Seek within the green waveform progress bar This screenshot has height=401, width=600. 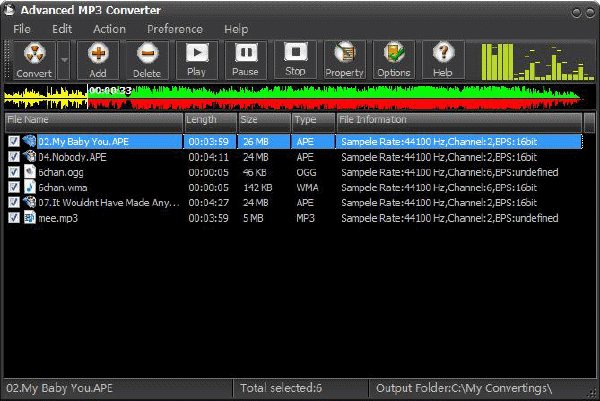pyautogui.click(x=335, y=97)
